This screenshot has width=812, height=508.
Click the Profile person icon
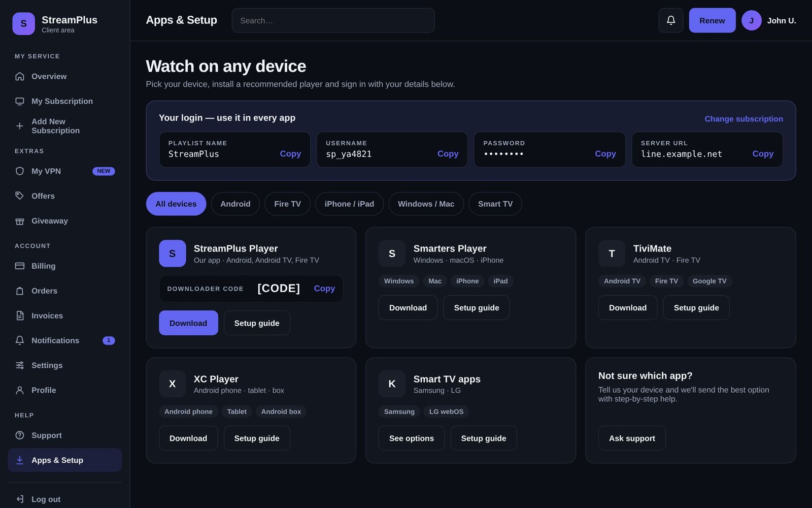point(20,390)
